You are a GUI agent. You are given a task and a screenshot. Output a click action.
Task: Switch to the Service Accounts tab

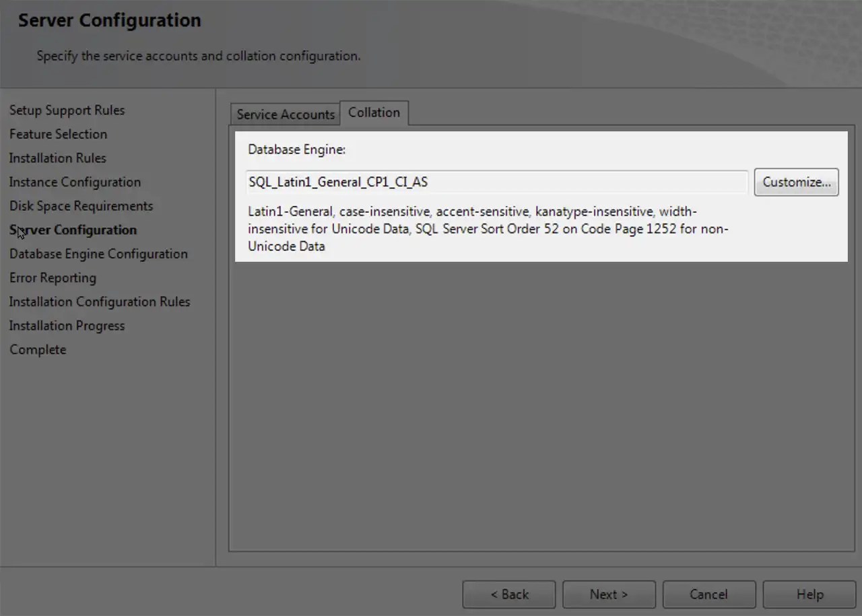(x=285, y=114)
